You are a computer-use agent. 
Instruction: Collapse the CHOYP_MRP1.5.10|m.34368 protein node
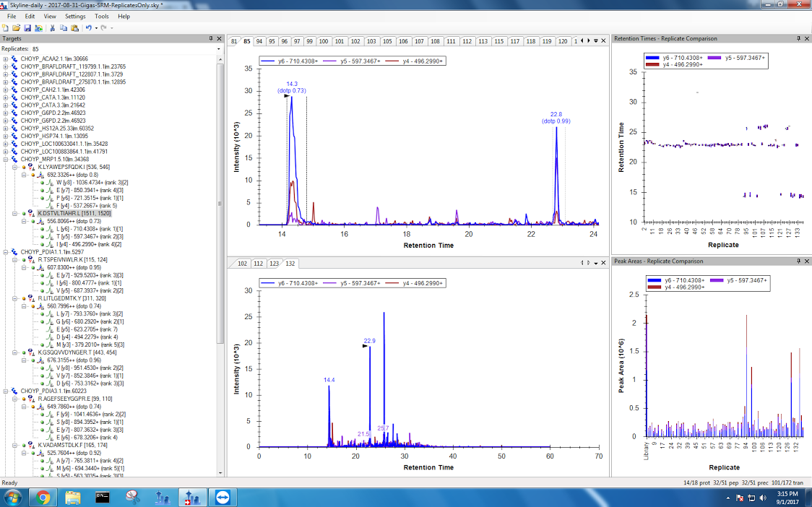pyautogui.click(x=6, y=159)
